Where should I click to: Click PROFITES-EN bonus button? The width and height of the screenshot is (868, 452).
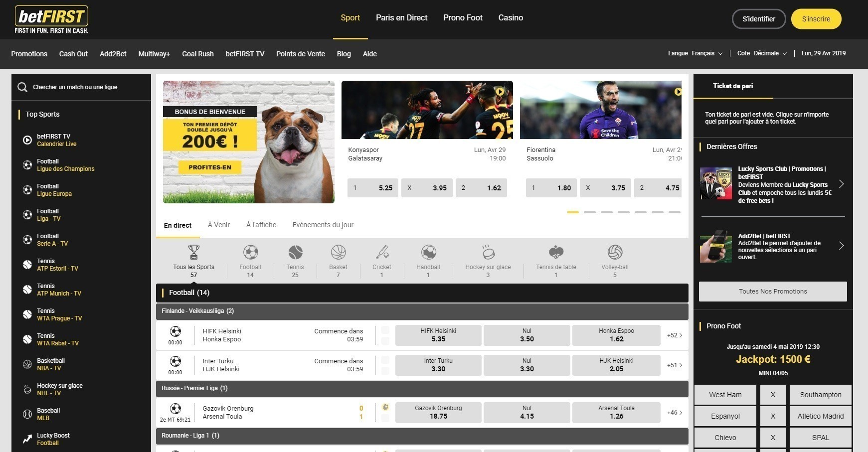tap(210, 167)
